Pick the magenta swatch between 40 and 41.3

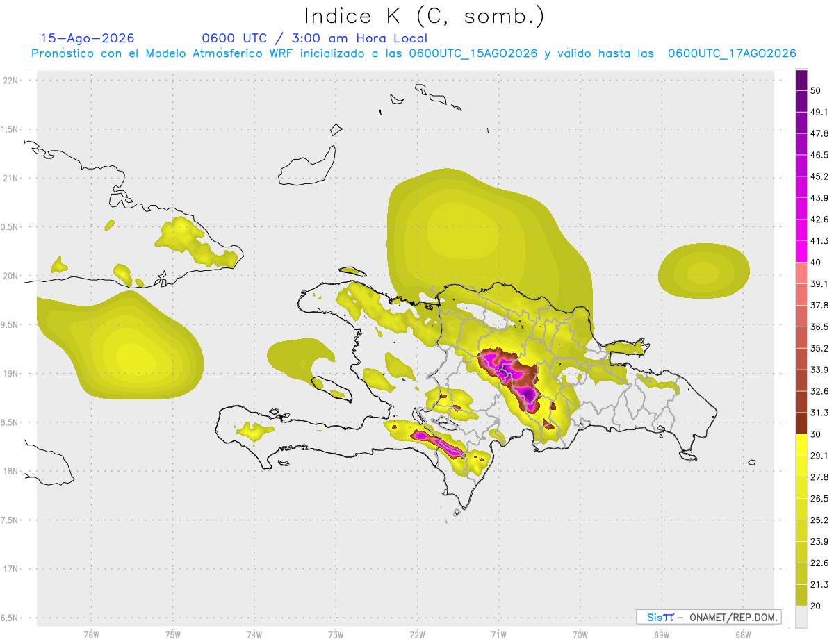[802, 252]
